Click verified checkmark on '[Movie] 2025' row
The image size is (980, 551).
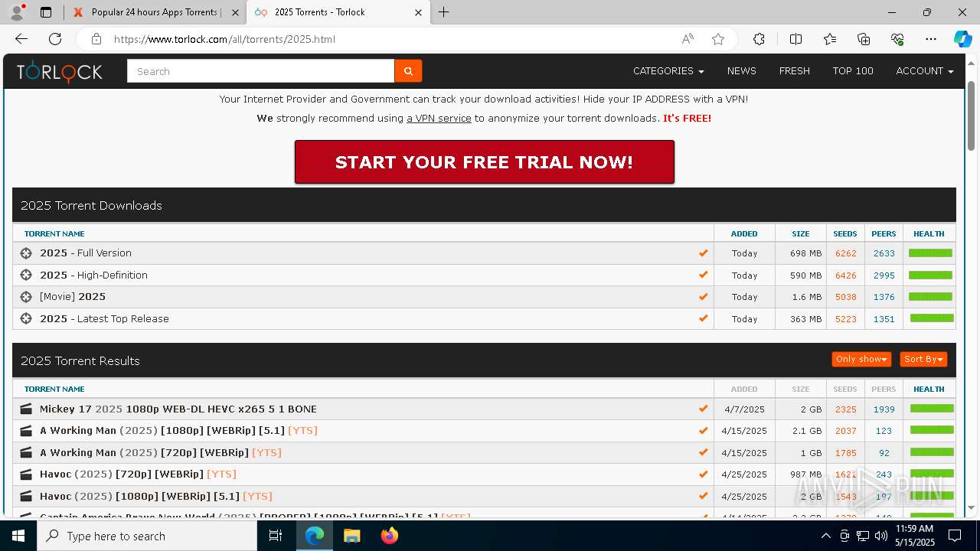pyautogui.click(x=703, y=297)
